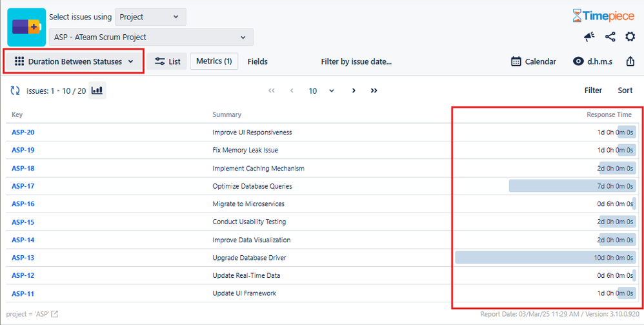
Task: Click Filter by issue date field
Action: (356, 61)
